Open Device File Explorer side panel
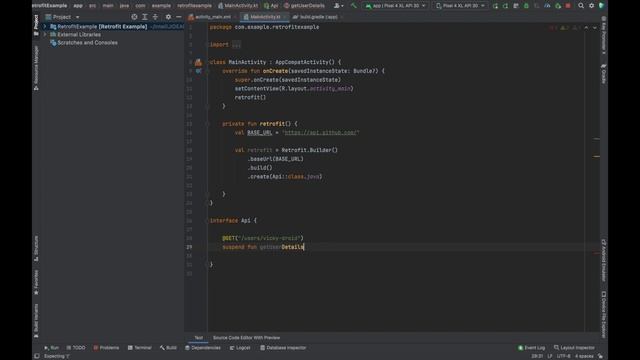Screen dimensions: 640x360 [x=604, y=314]
